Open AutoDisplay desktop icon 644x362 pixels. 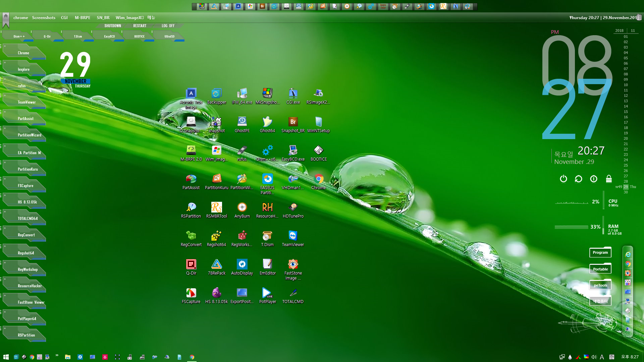[242, 267]
